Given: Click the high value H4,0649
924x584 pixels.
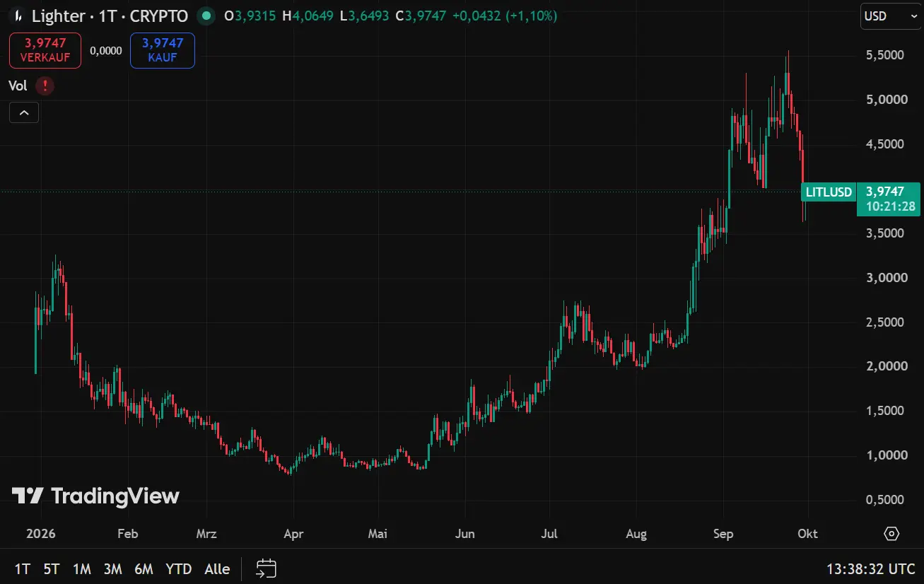Looking at the screenshot, I should pos(308,16).
